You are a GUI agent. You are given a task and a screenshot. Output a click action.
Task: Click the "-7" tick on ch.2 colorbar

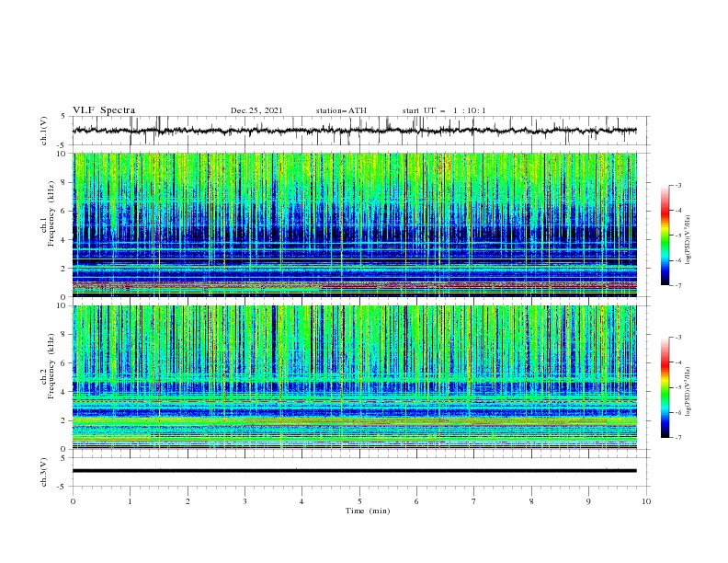click(x=678, y=437)
